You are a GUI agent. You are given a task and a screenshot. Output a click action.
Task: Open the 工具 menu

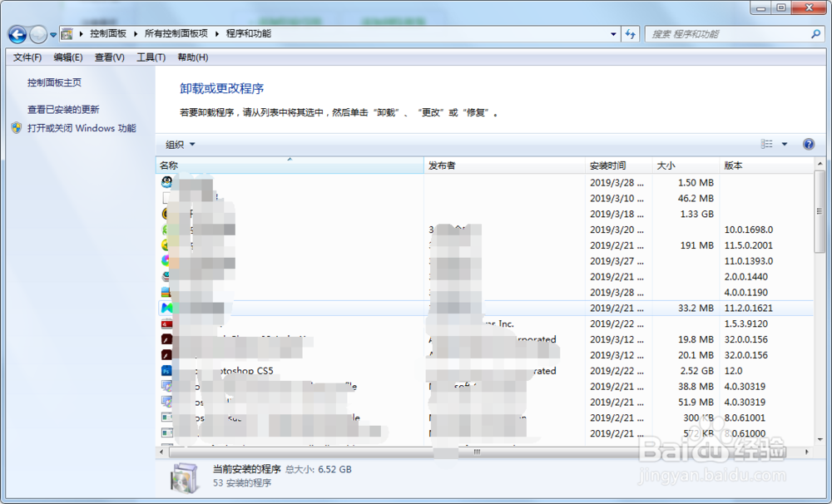click(x=150, y=56)
